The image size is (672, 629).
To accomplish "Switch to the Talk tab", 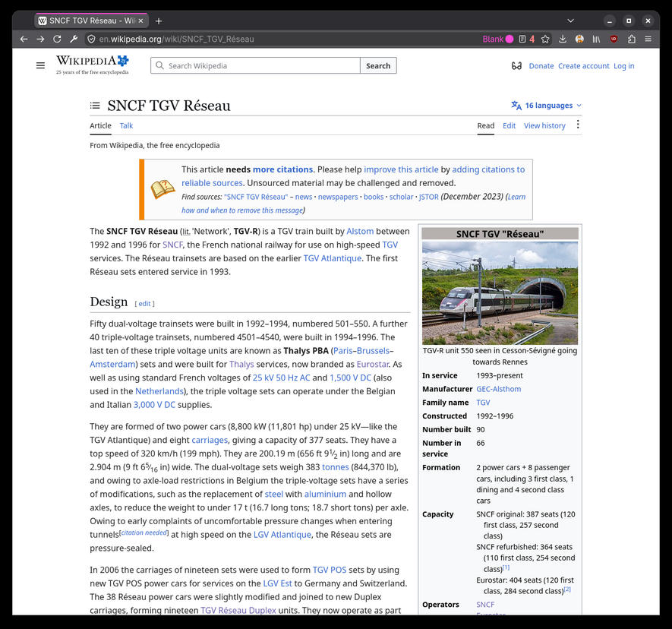I will point(126,125).
